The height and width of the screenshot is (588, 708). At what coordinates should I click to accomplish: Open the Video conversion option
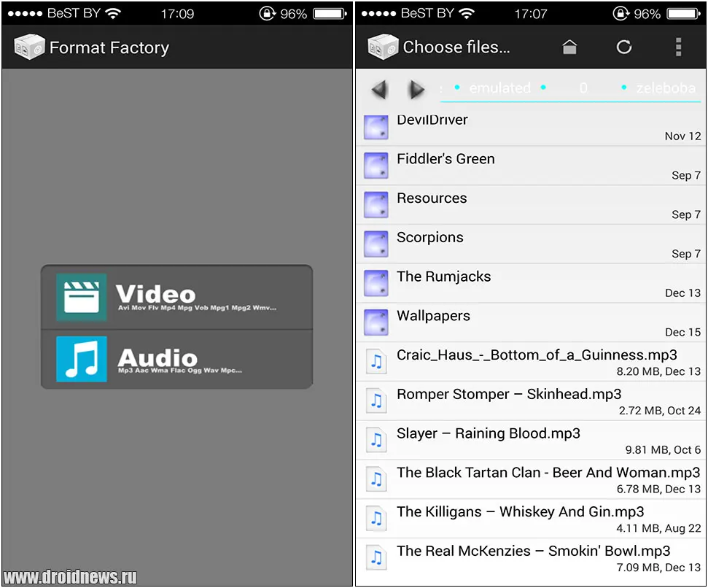(176, 297)
